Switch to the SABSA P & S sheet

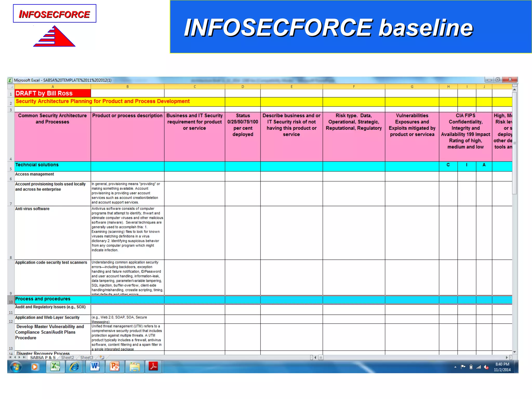[x=43, y=357]
